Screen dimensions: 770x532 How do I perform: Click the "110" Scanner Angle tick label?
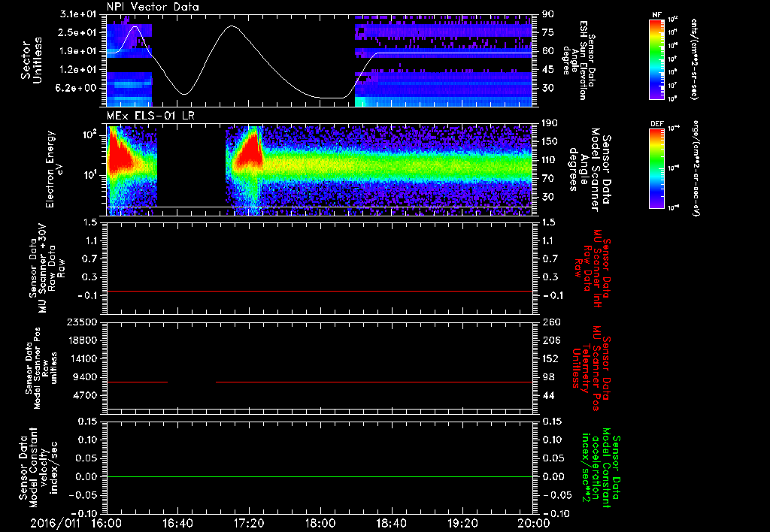click(x=550, y=160)
